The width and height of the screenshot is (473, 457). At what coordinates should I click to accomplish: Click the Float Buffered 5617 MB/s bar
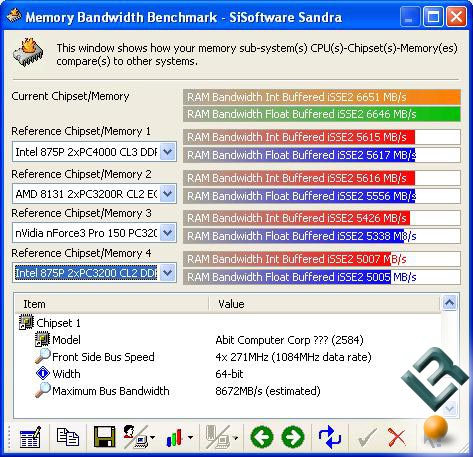click(x=322, y=155)
